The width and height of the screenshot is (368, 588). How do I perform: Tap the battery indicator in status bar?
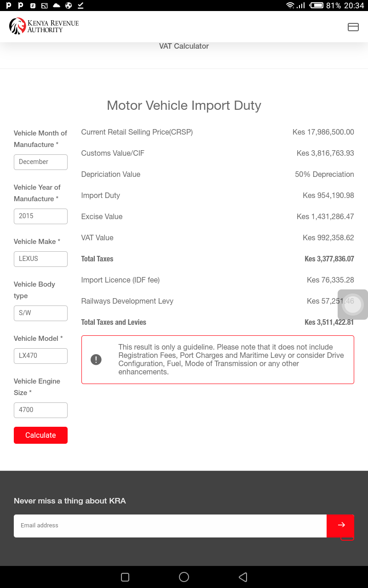click(x=316, y=6)
